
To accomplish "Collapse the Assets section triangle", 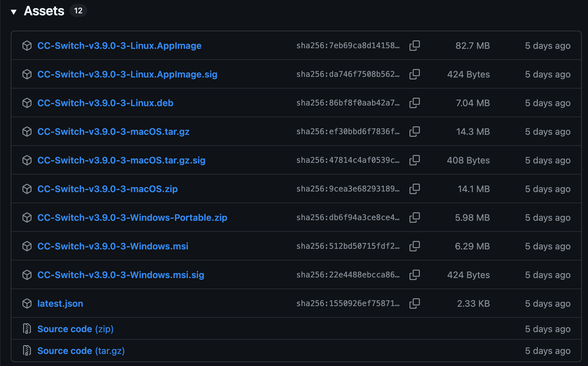I will click(x=14, y=12).
